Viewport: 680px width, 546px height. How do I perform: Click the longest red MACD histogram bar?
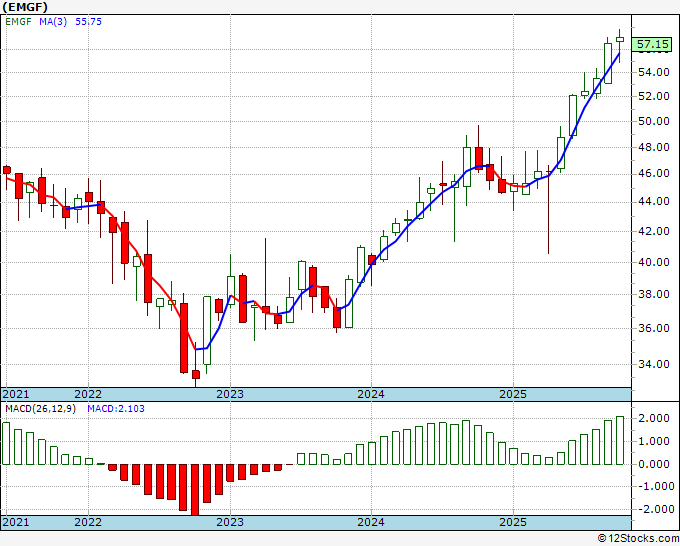pos(195,490)
